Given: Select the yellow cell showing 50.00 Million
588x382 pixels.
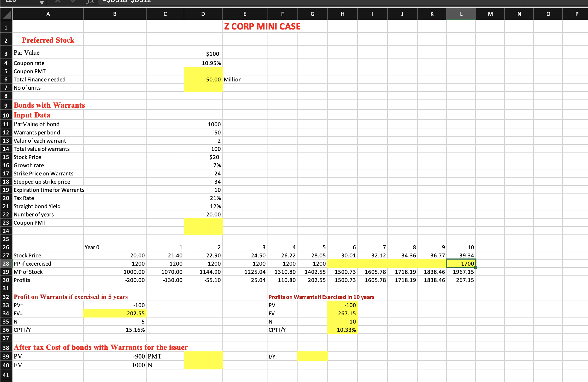Looking at the screenshot, I should pos(203,79).
